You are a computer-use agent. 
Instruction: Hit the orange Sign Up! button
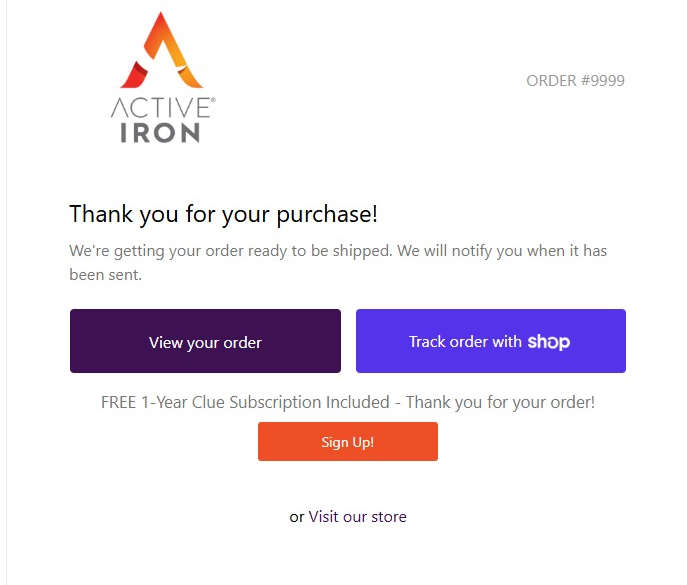tap(347, 442)
